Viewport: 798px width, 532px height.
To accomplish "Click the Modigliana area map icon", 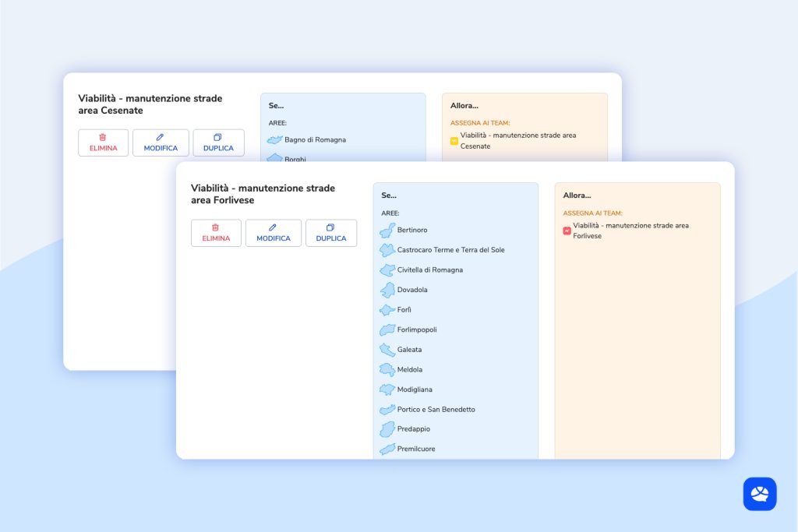I will pos(387,389).
